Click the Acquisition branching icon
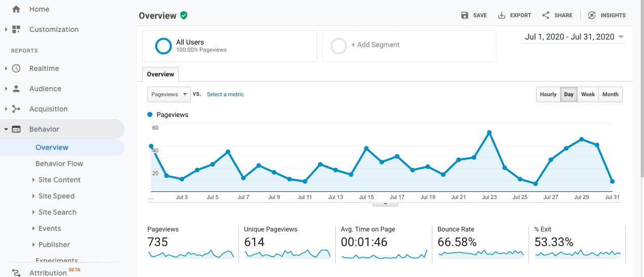The width and height of the screenshot is (644, 277). click(16, 109)
